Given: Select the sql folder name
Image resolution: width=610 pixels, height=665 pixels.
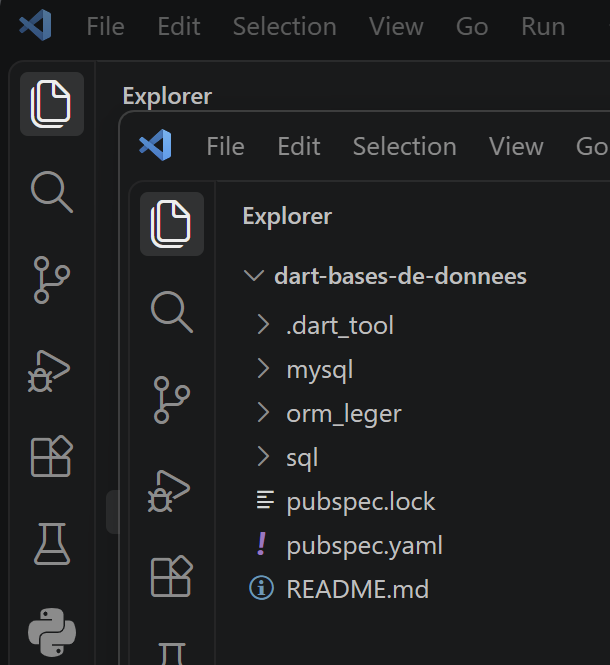Looking at the screenshot, I should click(302, 458).
